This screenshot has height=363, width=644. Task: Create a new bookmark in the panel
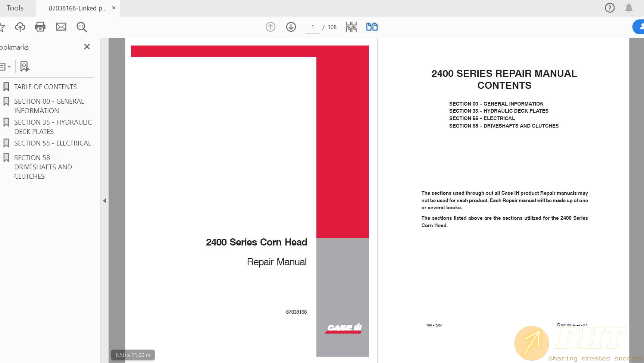click(24, 66)
